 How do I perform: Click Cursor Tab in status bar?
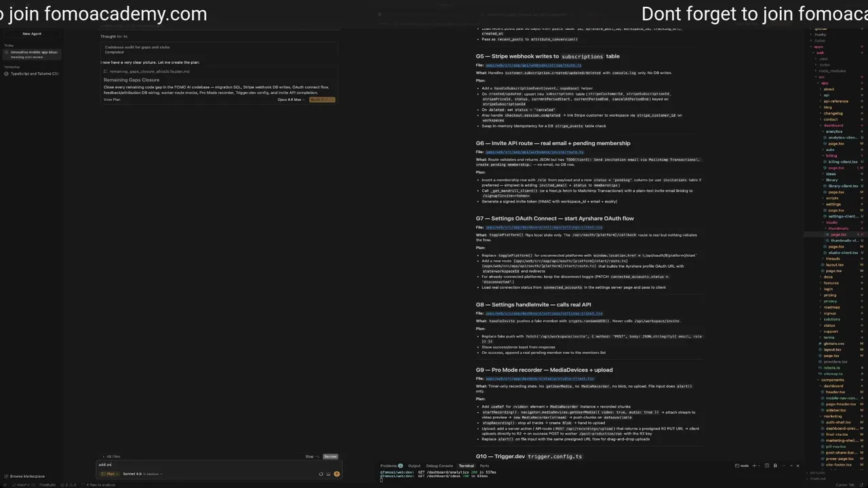tap(845, 485)
